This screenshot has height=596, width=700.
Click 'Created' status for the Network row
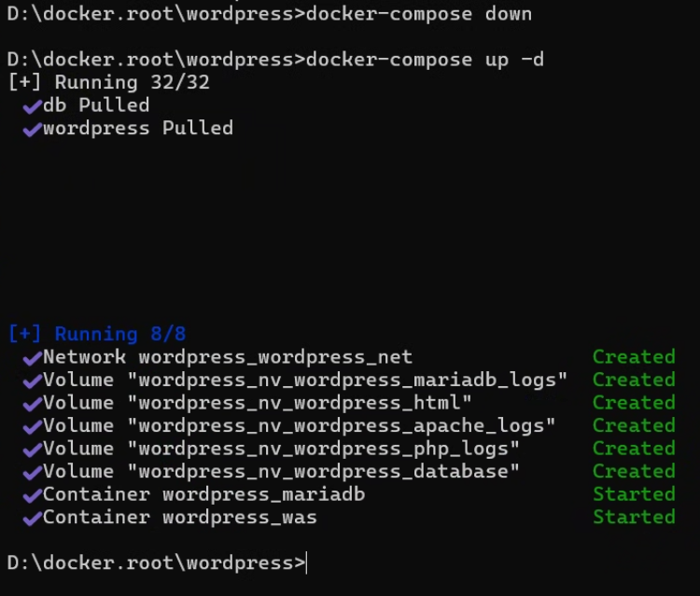point(634,357)
